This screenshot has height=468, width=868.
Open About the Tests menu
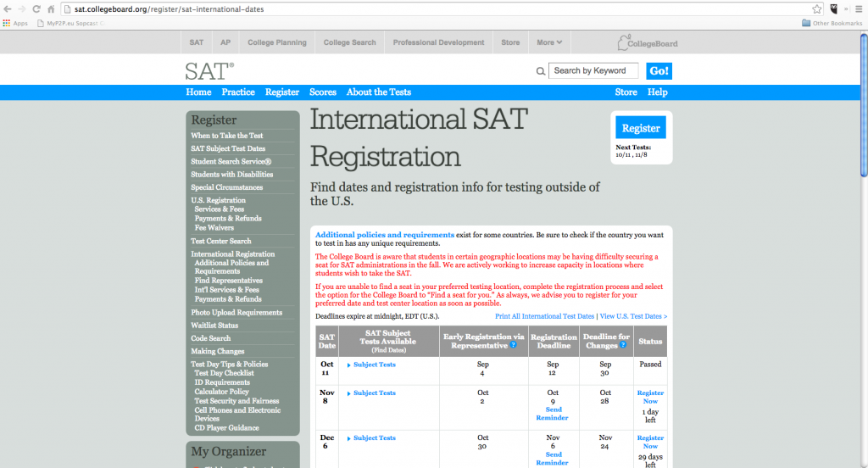click(379, 92)
